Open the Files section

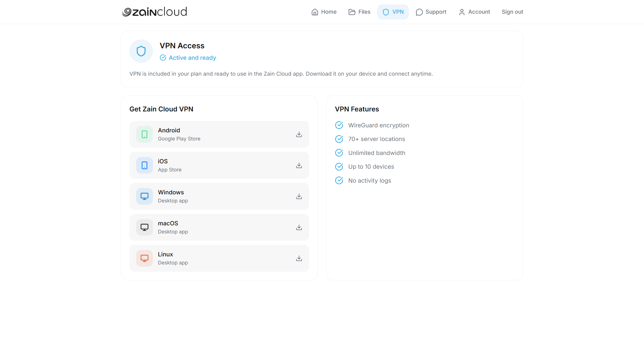click(359, 12)
